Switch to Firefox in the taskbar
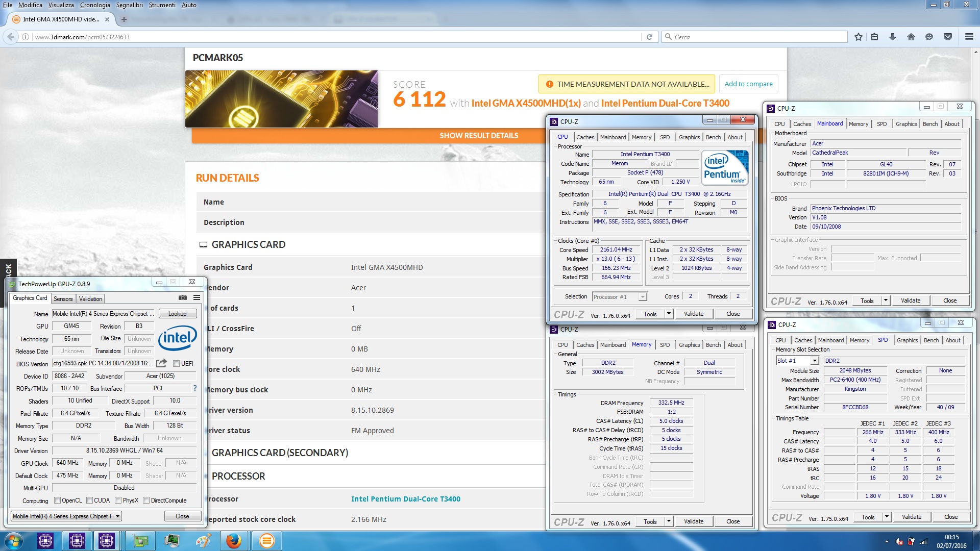The height and width of the screenshot is (551, 980). coord(234,541)
